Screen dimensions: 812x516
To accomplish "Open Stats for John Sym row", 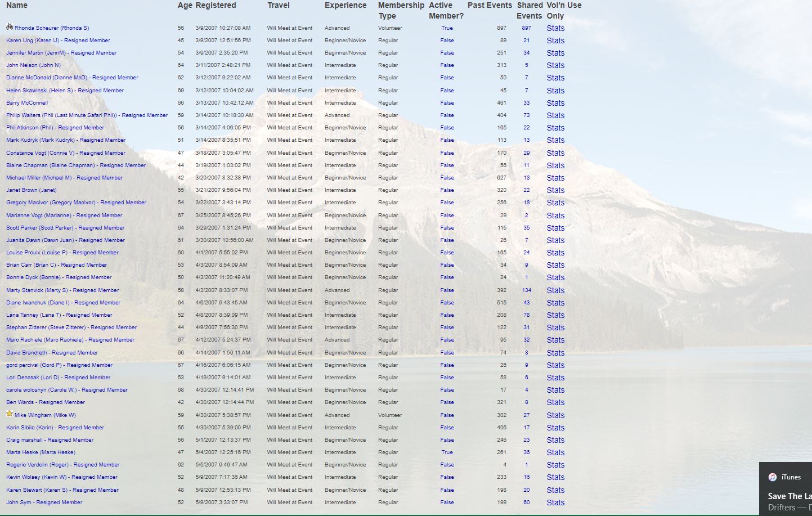I will 555,502.
